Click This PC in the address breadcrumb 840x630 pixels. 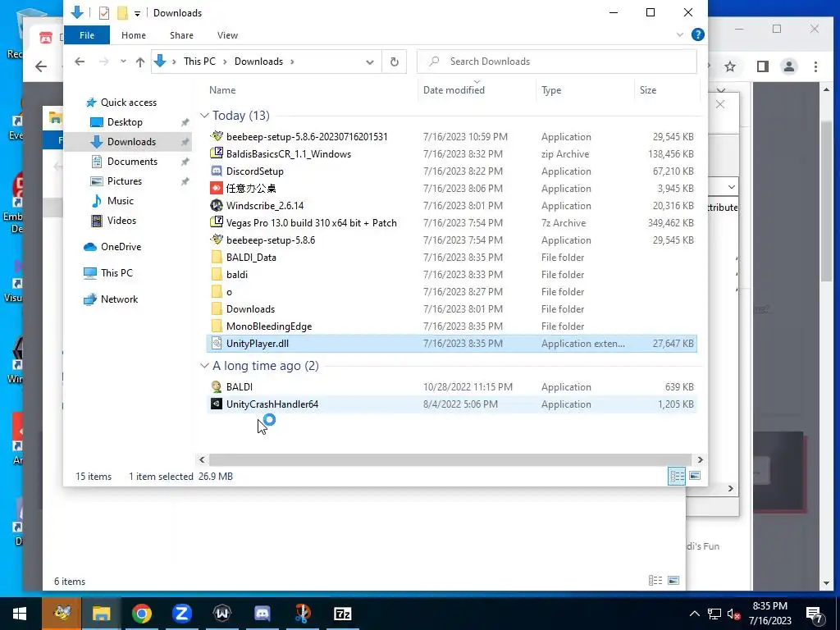point(199,62)
